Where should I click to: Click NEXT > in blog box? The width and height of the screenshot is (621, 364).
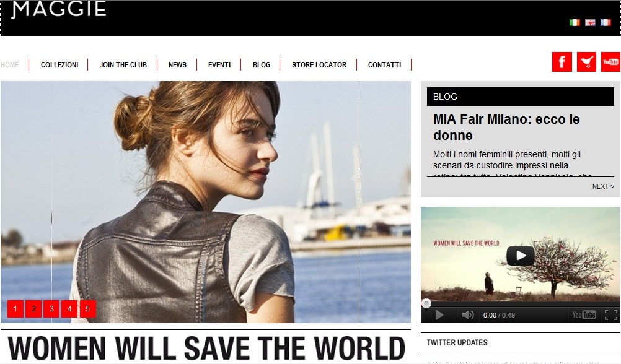pyautogui.click(x=603, y=186)
